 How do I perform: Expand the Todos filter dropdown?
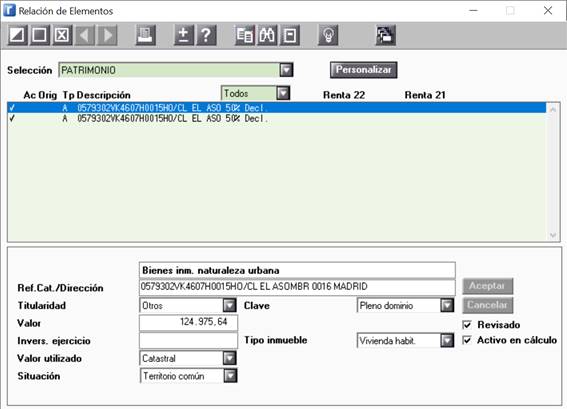pyautogui.click(x=283, y=93)
